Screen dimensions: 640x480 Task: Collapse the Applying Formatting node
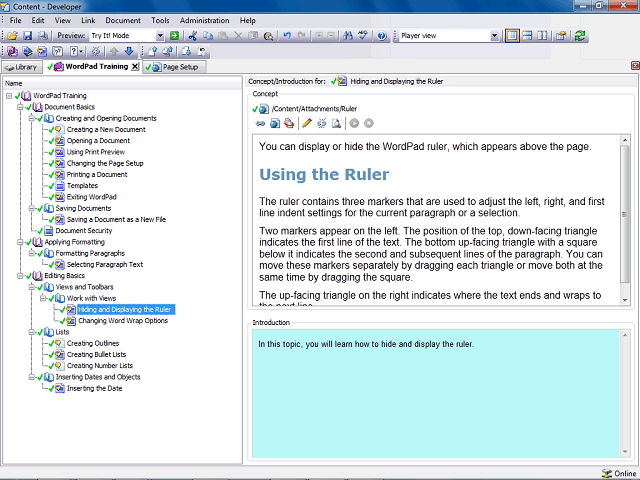pyautogui.click(x=20, y=242)
